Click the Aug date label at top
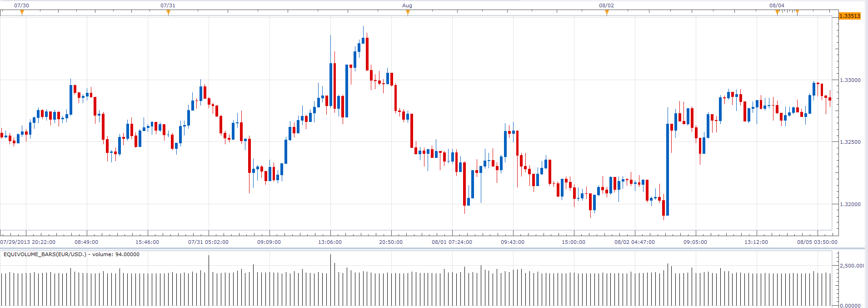 (407, 5)
